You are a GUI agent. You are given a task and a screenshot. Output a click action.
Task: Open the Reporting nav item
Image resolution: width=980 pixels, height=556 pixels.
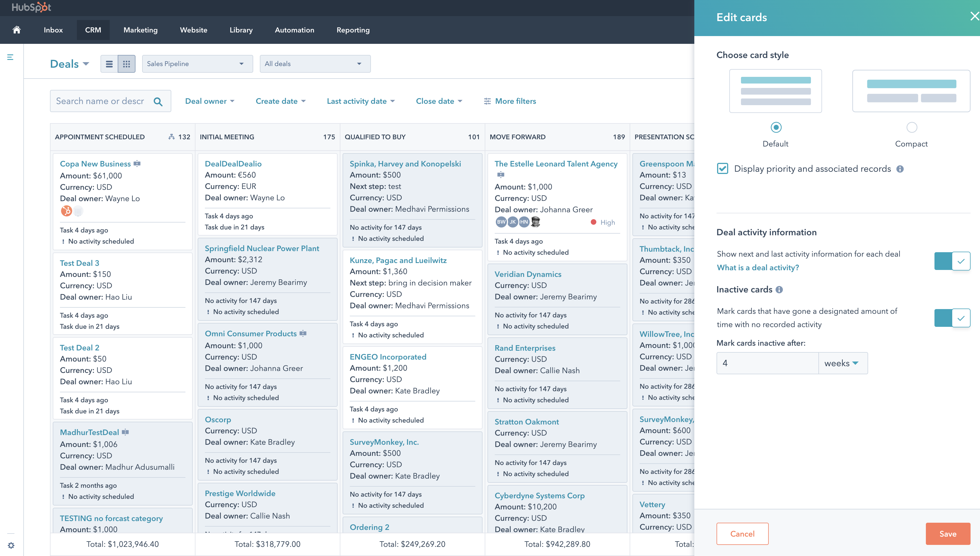(x=353, y=30)
